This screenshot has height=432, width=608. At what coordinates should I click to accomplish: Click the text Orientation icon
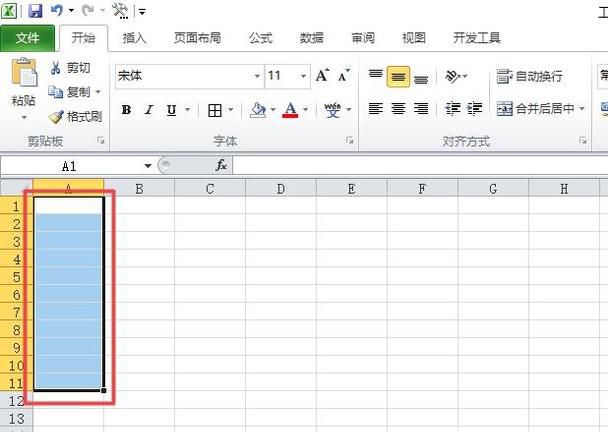(453, 76)
